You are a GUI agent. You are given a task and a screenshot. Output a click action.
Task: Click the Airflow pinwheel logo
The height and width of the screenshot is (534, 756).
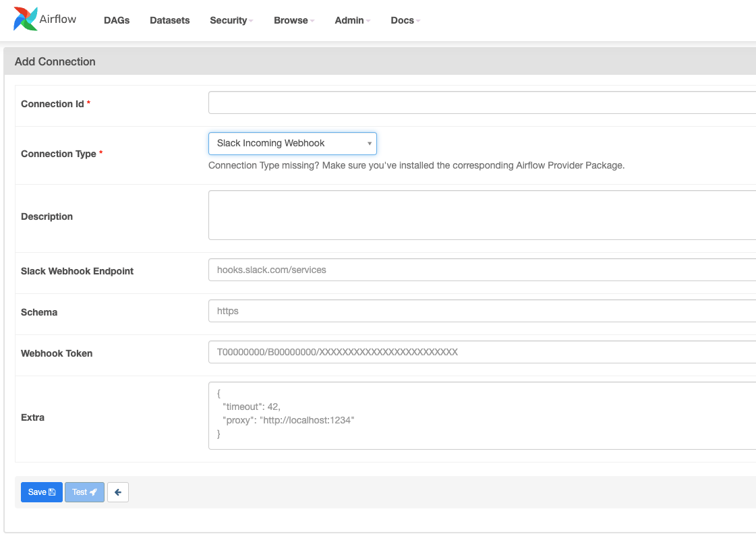click(26, 20)
